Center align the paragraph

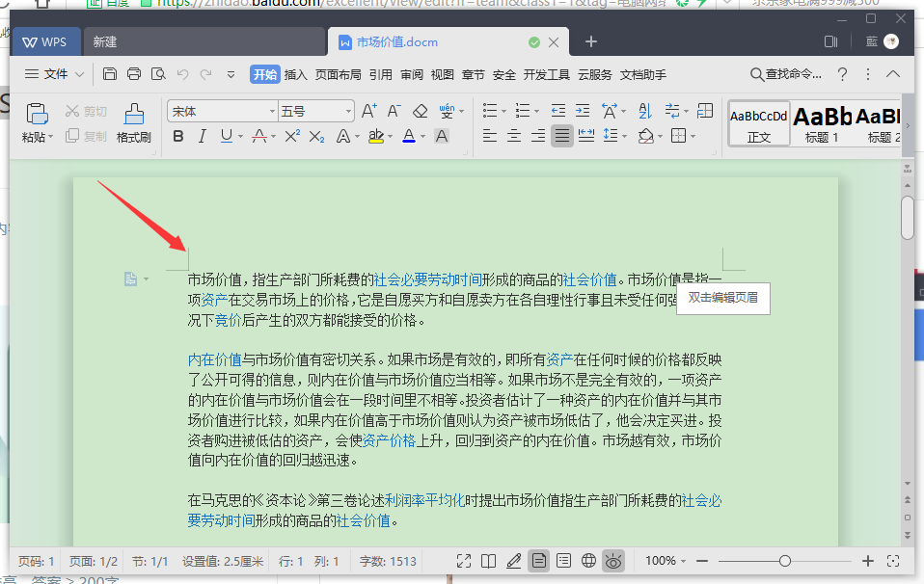pyautogui.click(x=514, y=136)
